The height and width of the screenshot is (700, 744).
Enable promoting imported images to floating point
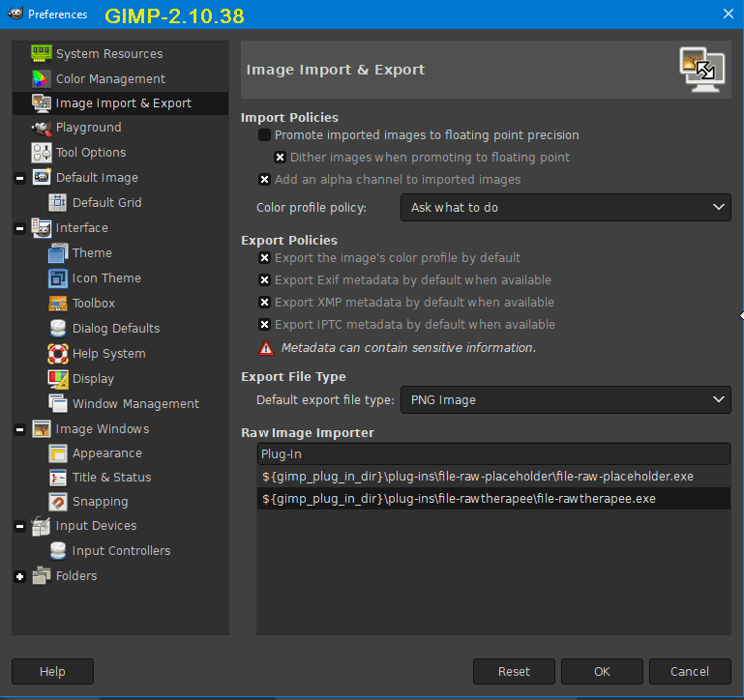(x=265, y=135)
